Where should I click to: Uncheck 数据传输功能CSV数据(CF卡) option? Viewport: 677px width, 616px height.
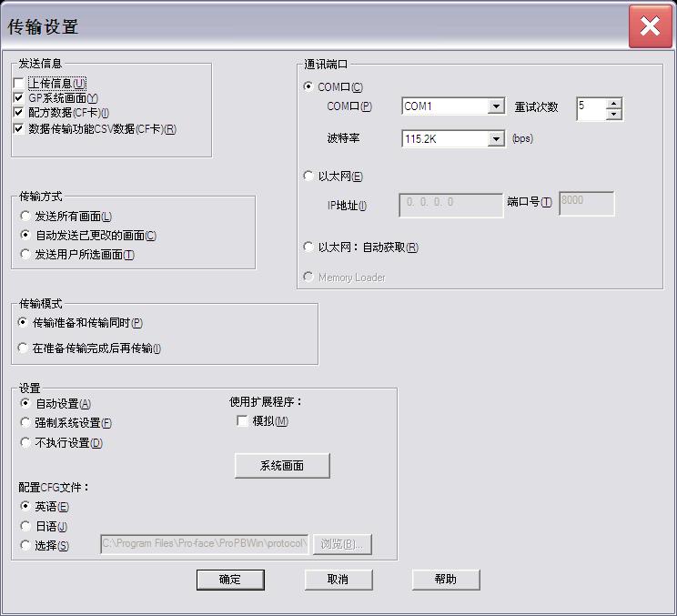[19, 128]
